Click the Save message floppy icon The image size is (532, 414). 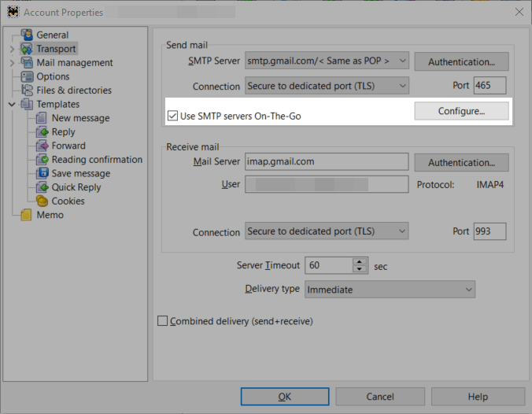(42, 173)
